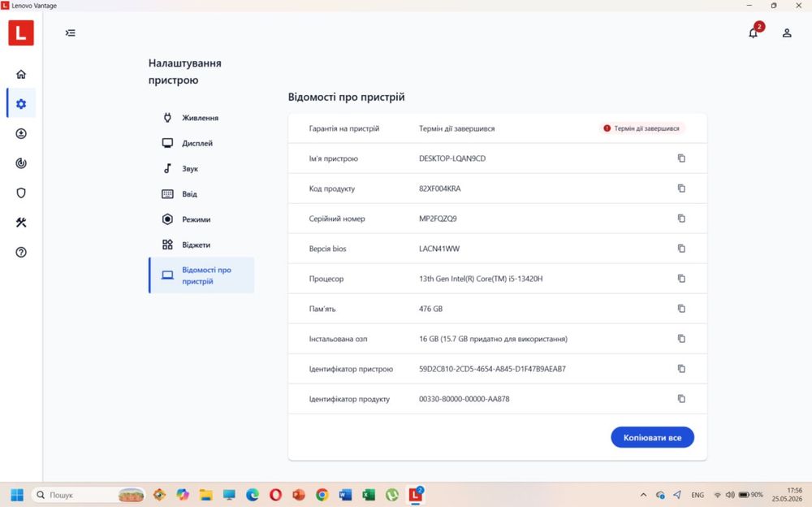The image size is (812, 507).
Task: Click the taskbar Пошук search box
Action: pos(89,495)
